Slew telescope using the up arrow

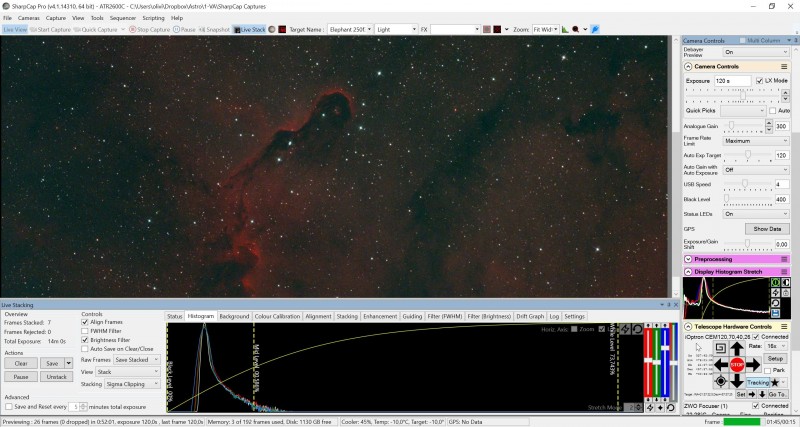[737, 349]
